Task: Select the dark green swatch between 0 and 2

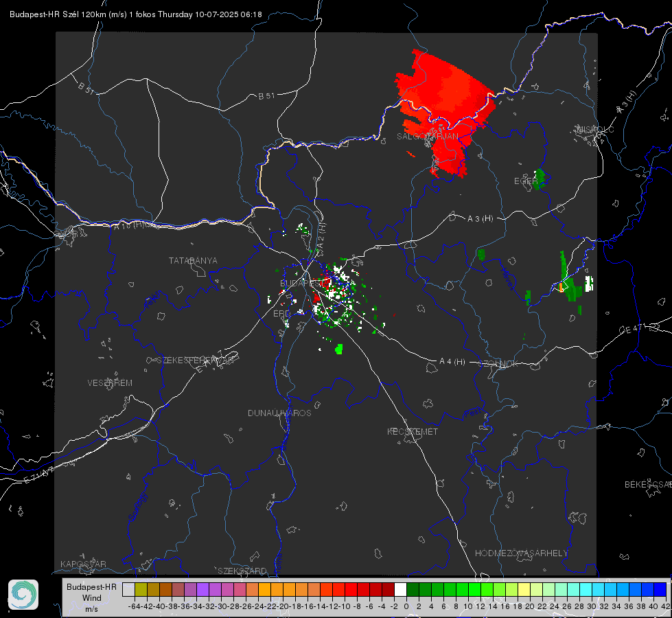Action: tap(413, 589)
